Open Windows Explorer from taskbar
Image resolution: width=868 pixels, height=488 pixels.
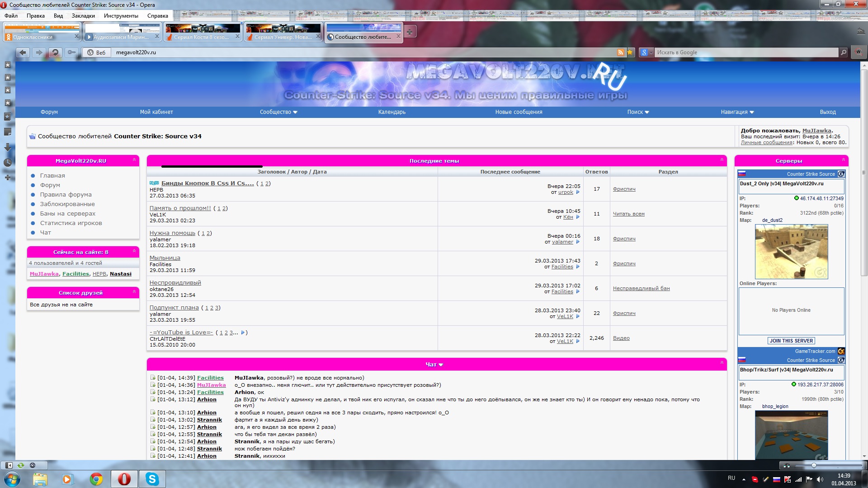40,479
